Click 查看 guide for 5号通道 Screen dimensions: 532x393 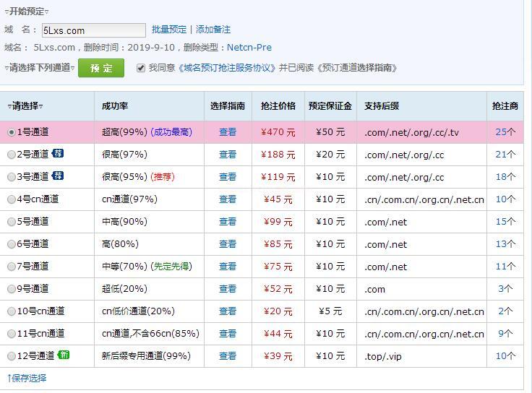pyautogui.click(x=228, y=222)
